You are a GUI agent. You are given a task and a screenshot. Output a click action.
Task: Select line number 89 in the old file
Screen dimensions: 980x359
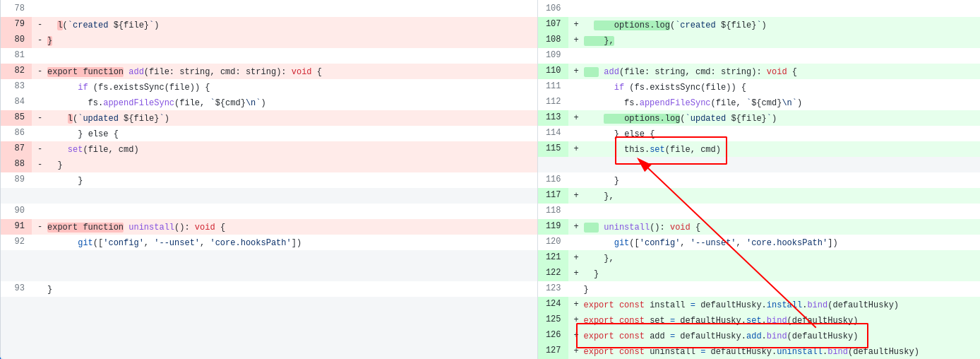click(x=19, y=180)
